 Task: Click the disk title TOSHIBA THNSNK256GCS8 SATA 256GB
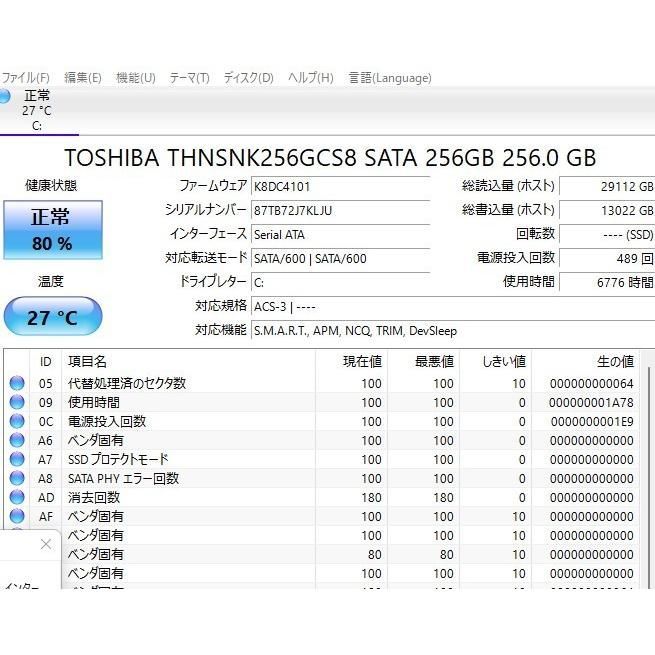click(x=330, y=157)
